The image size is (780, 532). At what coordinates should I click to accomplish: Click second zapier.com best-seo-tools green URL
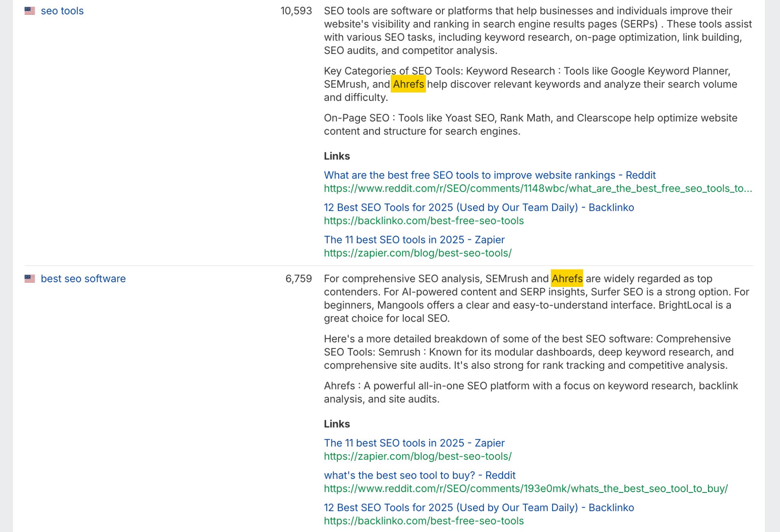click(417, 456)
